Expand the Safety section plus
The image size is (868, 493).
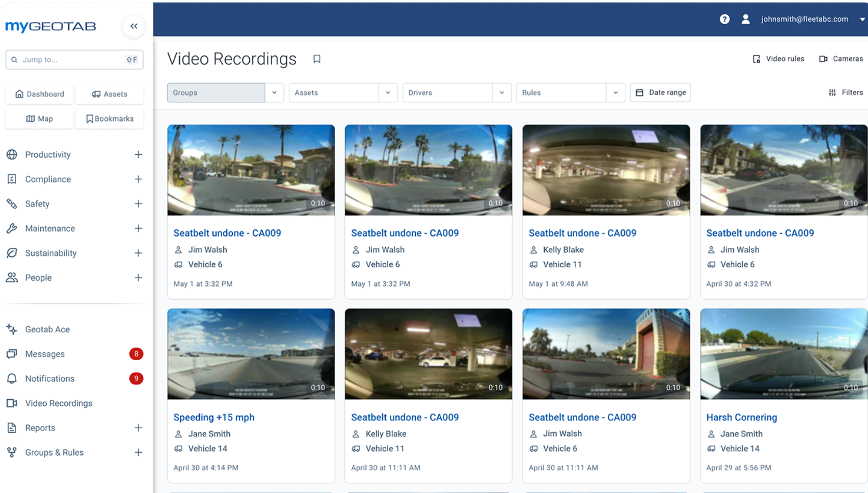tap(138, 204)
